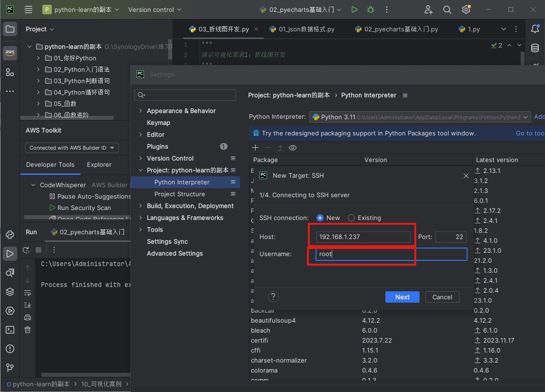Click the green Run button in toolbar
The height and width of the screenshot is (392, 545).
pos(354,10)
